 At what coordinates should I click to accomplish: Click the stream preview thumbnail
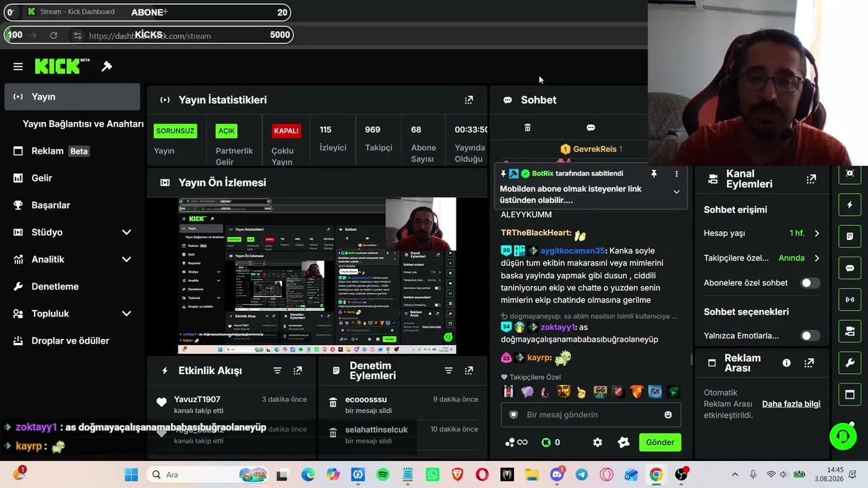[x=317, y=276]
